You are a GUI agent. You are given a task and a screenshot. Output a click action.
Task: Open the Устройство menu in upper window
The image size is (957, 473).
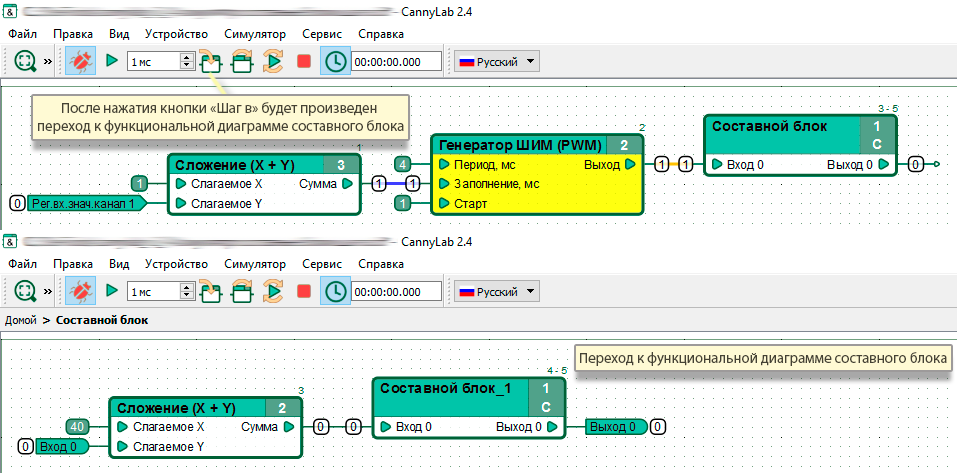point(176,34)
